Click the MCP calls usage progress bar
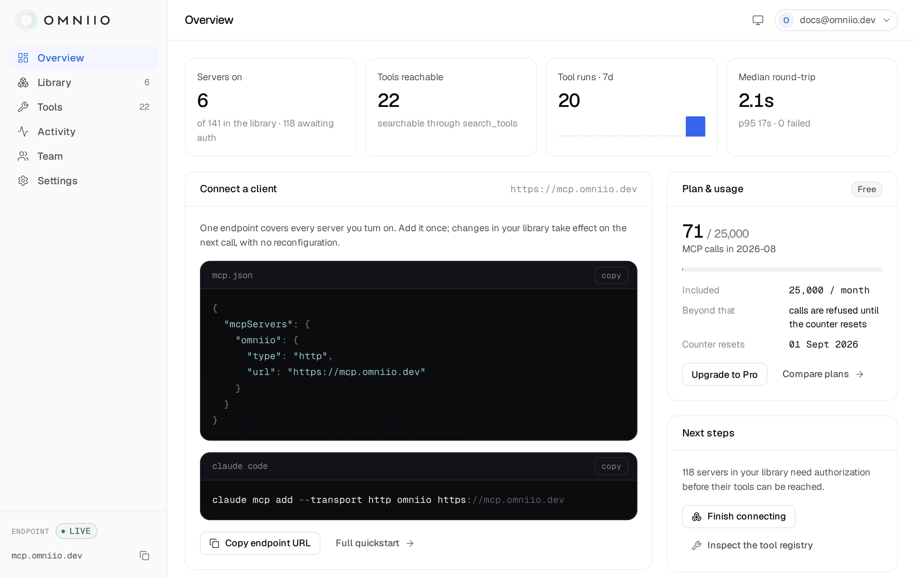Image resolution: width=924 pixels, height=578 pixels. 782,269
